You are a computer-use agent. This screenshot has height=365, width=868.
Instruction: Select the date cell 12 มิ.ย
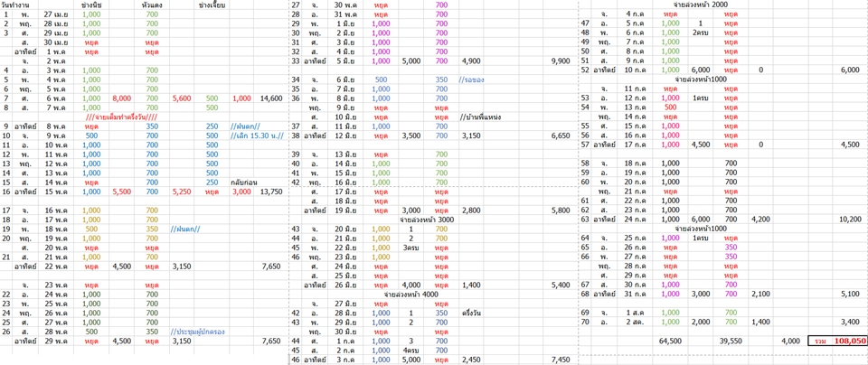346,136
